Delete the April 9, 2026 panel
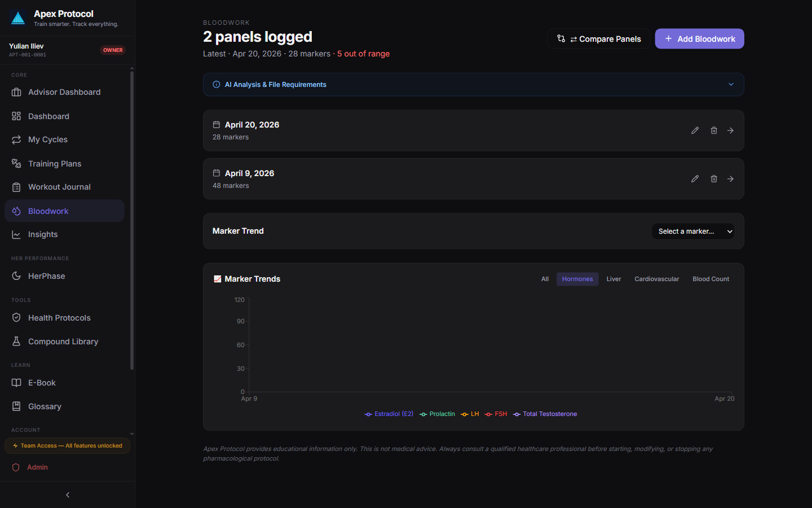This screenshot has height=508, width=812. (x=714, y=179)
